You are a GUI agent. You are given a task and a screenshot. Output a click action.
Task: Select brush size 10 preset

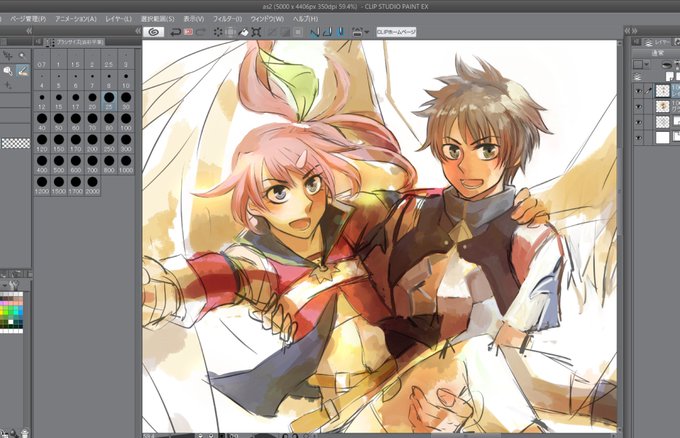coord(126,81)
